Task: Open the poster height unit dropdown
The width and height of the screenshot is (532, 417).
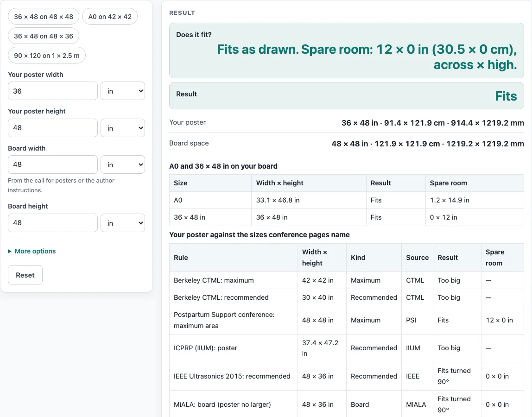Action: point(123,128)
